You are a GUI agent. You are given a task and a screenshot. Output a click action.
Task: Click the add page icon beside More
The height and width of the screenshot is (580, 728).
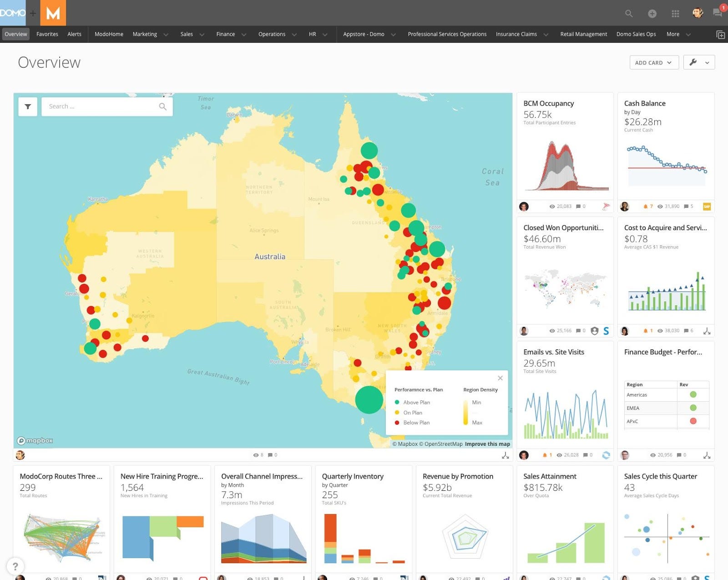720,35
